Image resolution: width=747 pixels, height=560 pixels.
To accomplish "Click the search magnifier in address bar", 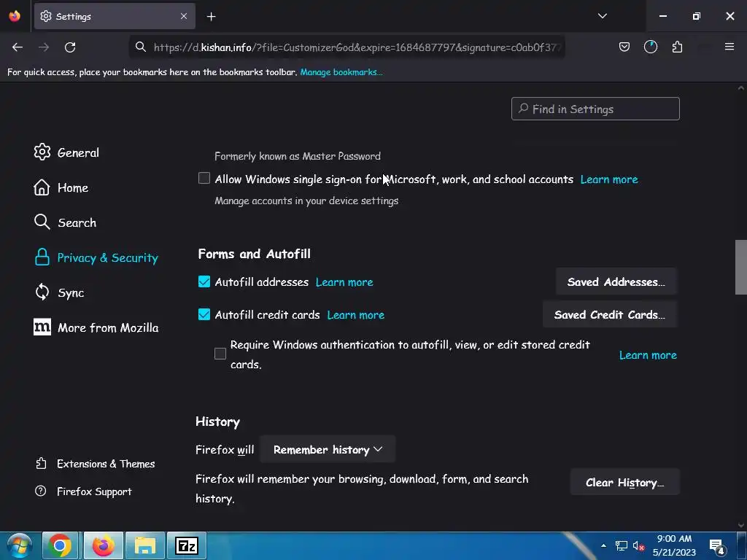I will point(141,47).
